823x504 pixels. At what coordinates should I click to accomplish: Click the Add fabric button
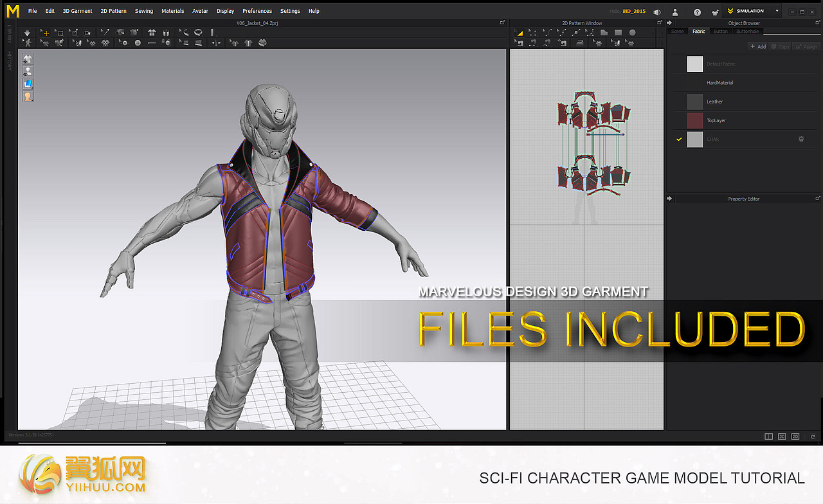[x=758, y=46]
